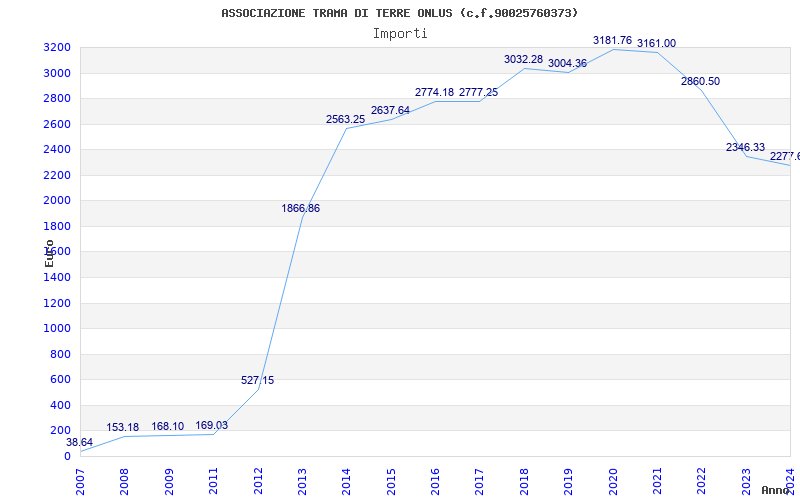The height and width of the screenshot is (500, 800).
Task: Click the 800 y-axis tick label
Action: (61, 354)
